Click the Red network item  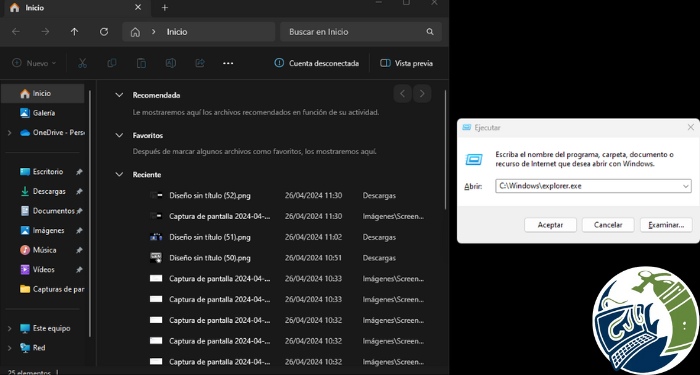tap(38, 348)
